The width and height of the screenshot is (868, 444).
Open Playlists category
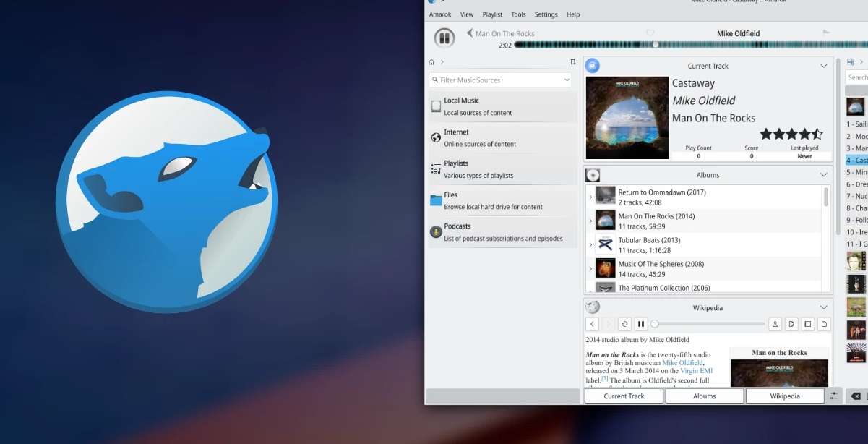coord(503,169)
